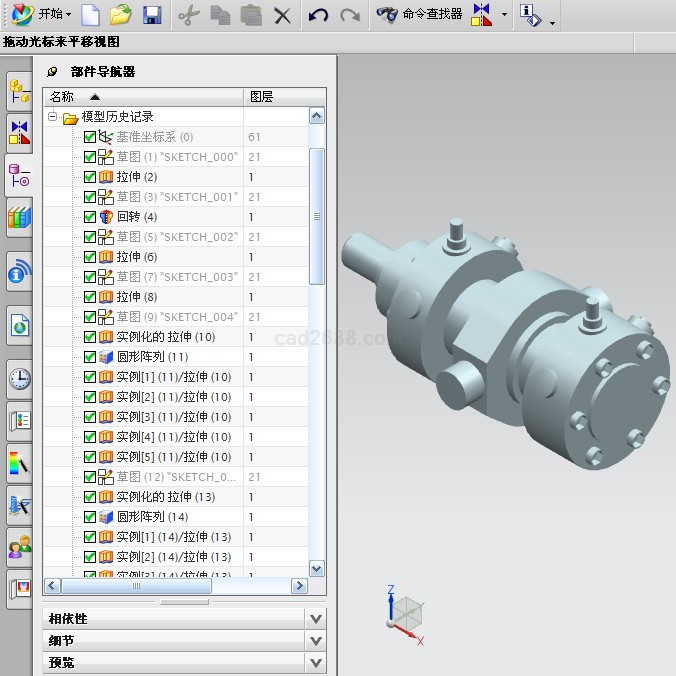The width and height of the screenshot is (676, 676).
Task: Click the 命令查找器 button
Action: 420,15
